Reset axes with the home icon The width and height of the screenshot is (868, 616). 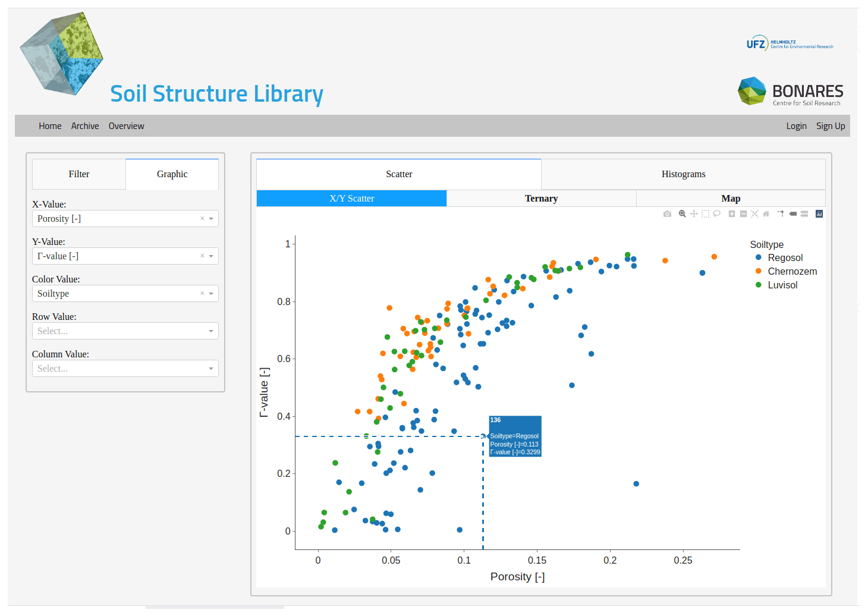click(x=766, y=214)
